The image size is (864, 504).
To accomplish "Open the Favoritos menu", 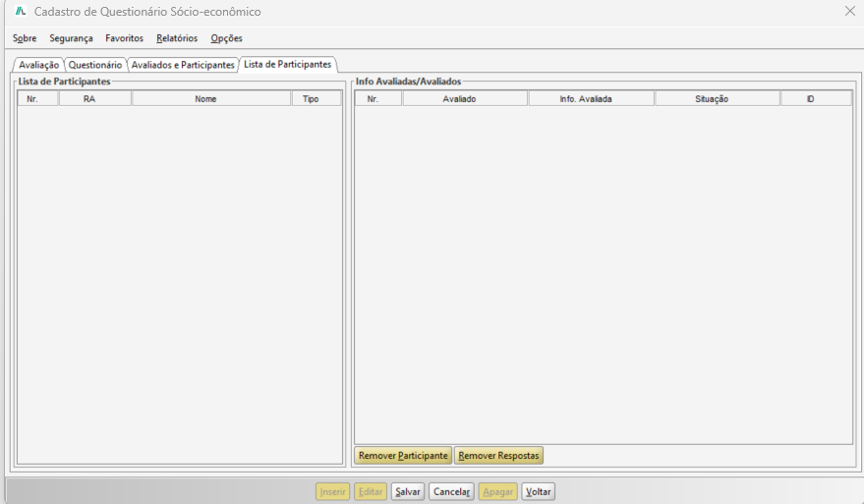I will point(125,38).
